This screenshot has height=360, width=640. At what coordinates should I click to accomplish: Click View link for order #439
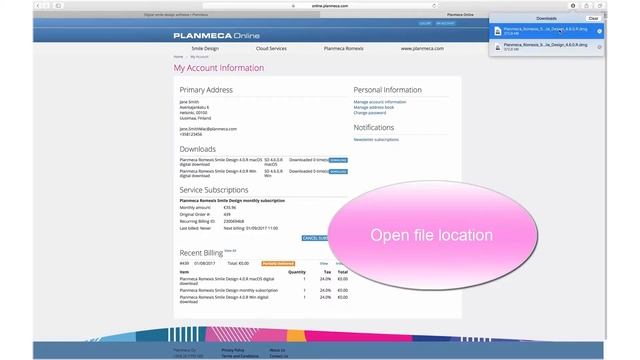click(x=324, y=264)
